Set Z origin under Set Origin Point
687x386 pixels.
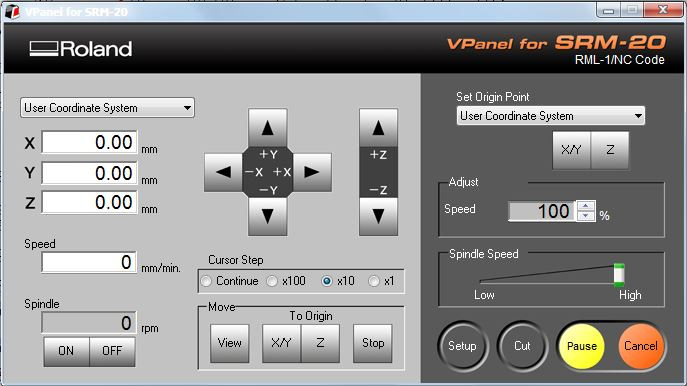tap(610, 150)
